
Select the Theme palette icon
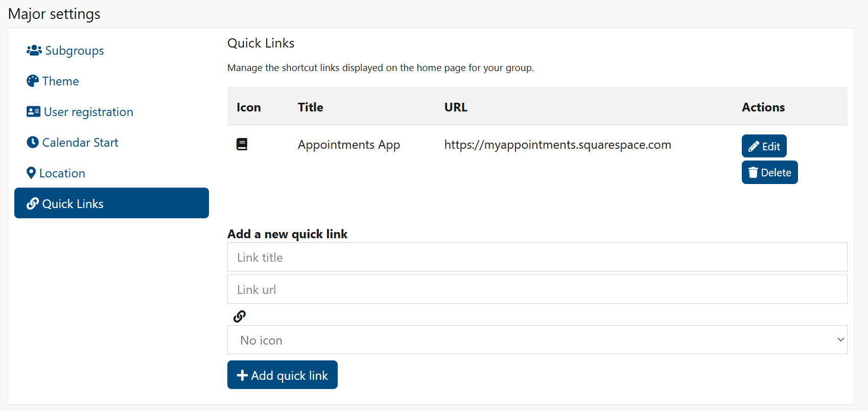(x=32, y=81)
